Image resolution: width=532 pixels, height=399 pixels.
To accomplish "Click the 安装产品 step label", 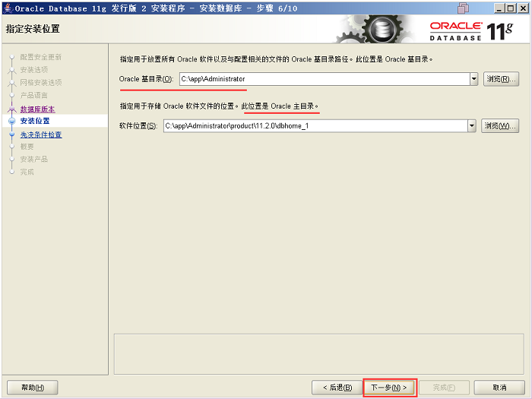I will tap(34, 159).
